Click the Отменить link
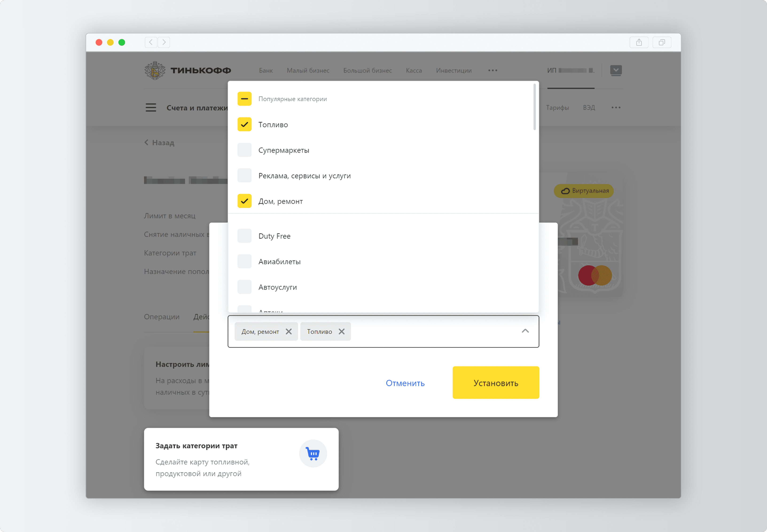This screenshot has height=532, width=767. (405, 383)
